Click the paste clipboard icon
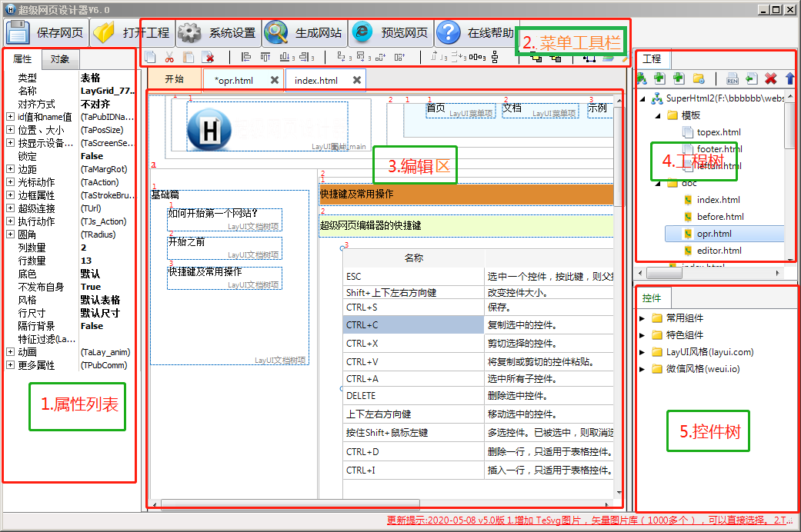Image resolution: width=801 pixels, height=532 pixels. (x=189, y=57)
